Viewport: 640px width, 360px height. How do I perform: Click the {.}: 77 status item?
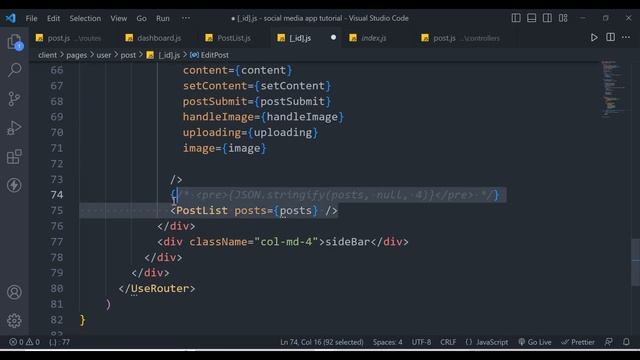coord(60,342)
